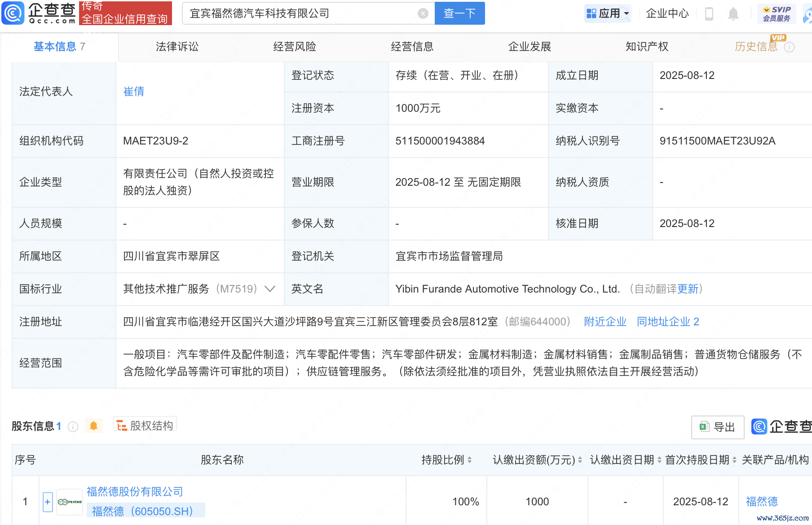This screenshot has height=525, width=812.
Task: Open the SVIP member services badge
Action: tap(776, 13)
